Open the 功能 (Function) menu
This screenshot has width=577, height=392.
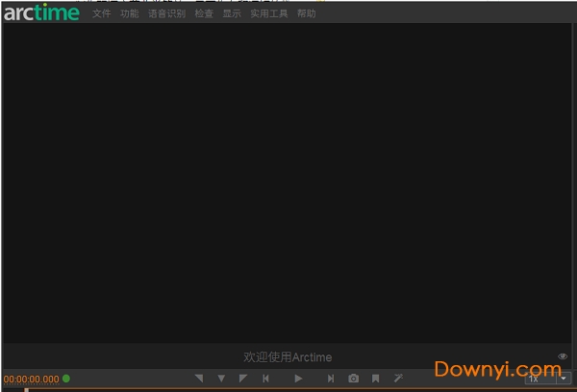130,14
